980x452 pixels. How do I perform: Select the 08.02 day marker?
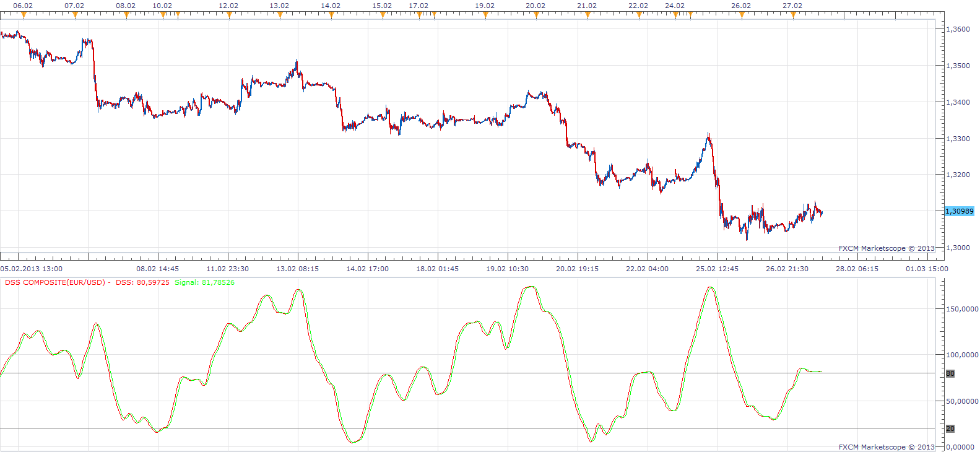(x=126, y=15)
